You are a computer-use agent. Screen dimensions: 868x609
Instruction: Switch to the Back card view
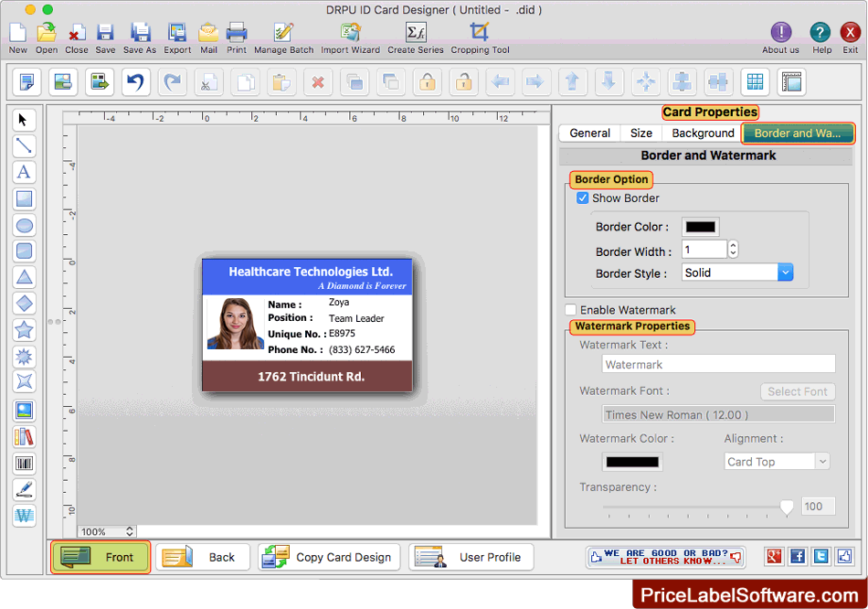pyautogui.click(x=202, y=557)
